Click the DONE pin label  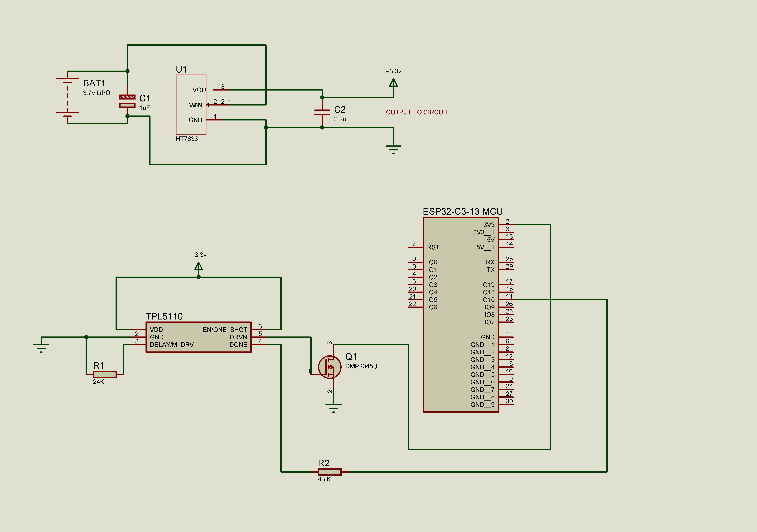(238, 345)
